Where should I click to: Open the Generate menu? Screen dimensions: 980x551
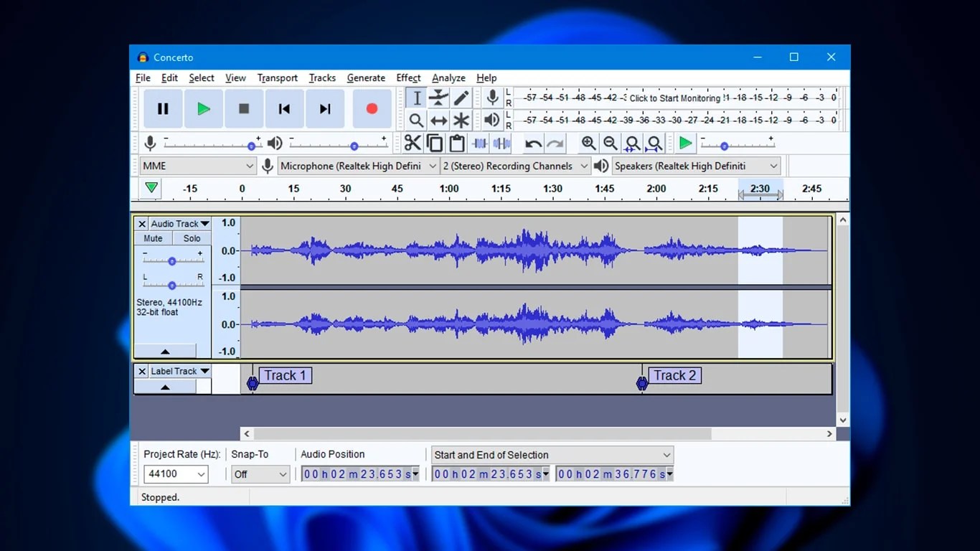(366, 77)
